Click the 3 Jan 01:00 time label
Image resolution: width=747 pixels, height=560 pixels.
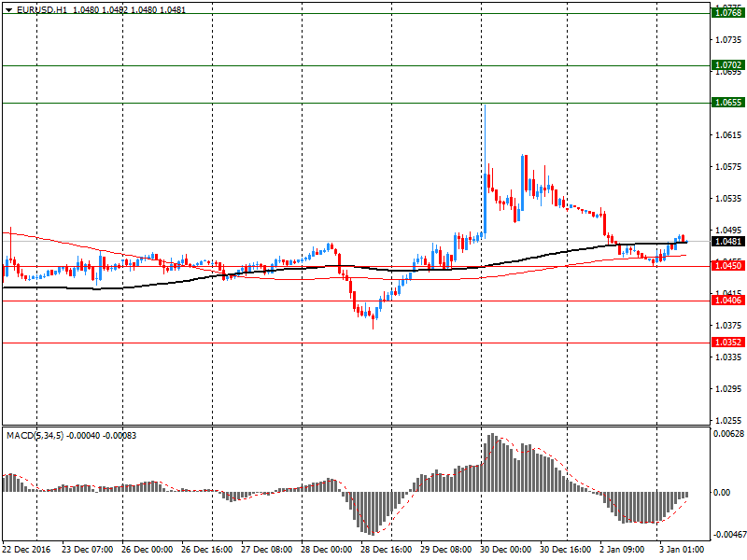[683, 550]
